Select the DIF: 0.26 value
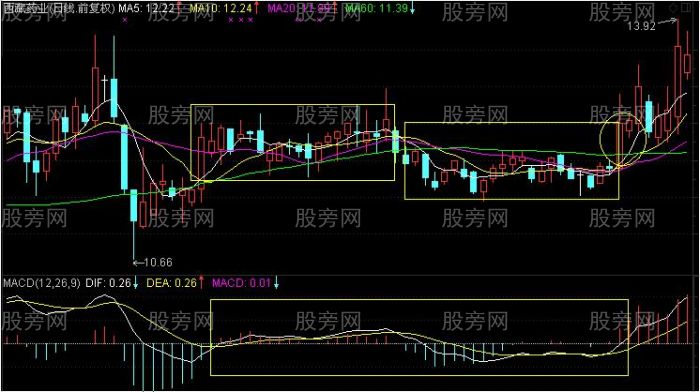Screen dimensions: 700x392 point(108,283)
